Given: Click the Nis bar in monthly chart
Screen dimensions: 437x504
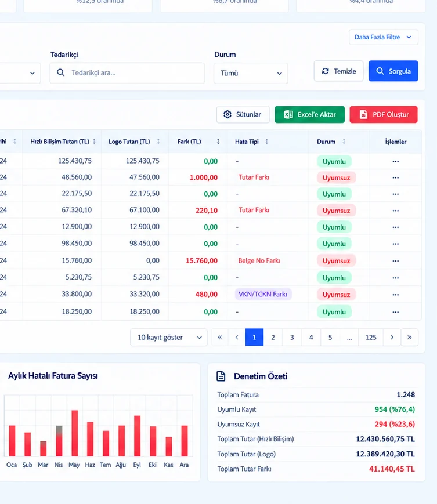Looking at the screenshot, I should (59, 441).
